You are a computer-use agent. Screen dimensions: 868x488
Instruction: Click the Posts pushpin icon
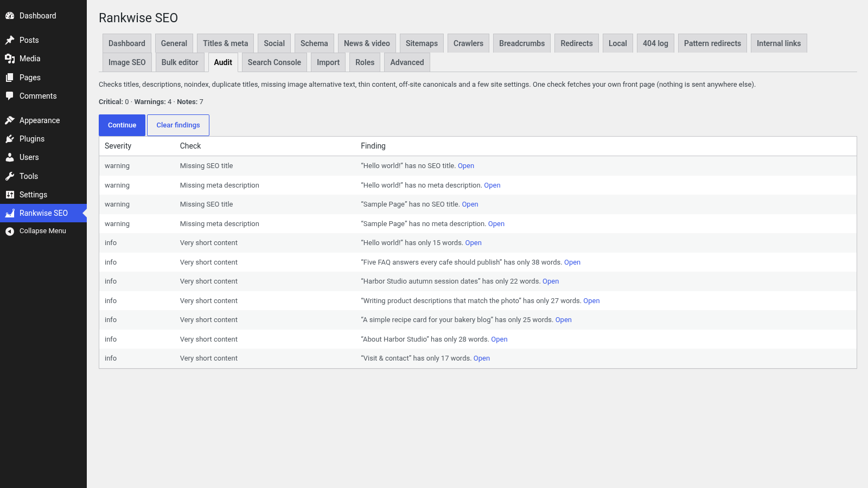(10, 40)
